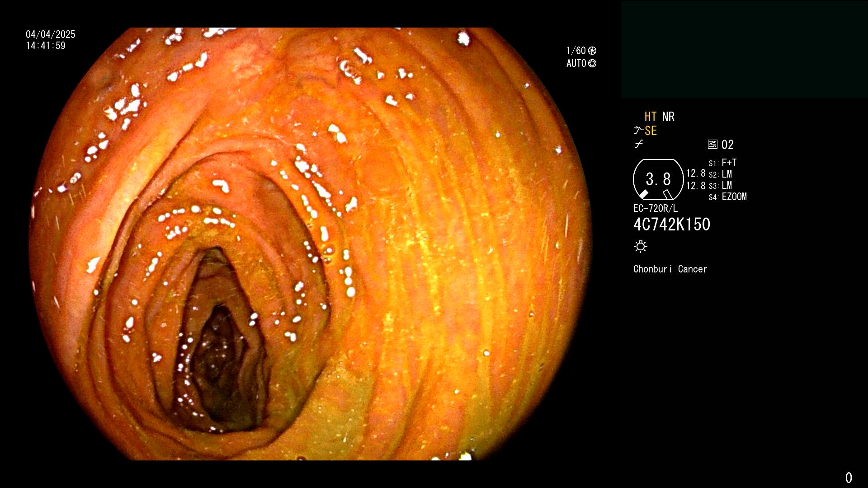Viewport: 868px width, 488px height.
Task: Click the iris icon next to AUTO
Action: tap(592, 63)
